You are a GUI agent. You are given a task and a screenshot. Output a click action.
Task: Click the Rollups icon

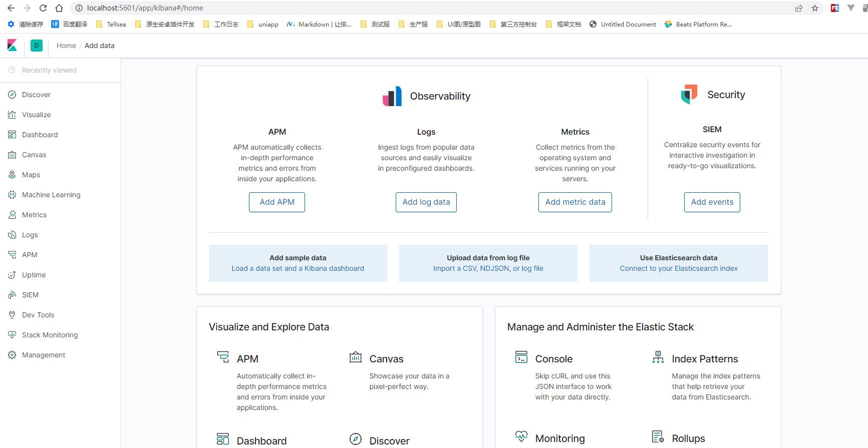[658, 436]
